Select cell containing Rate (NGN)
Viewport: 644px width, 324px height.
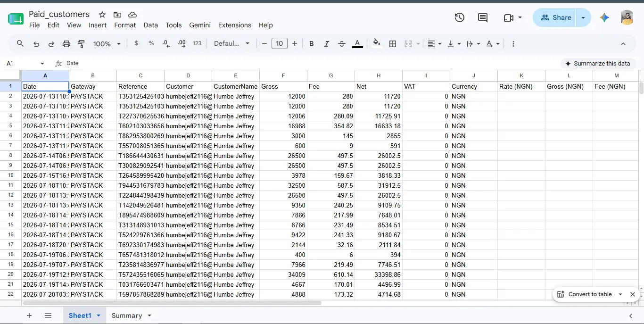click(521, 86)
